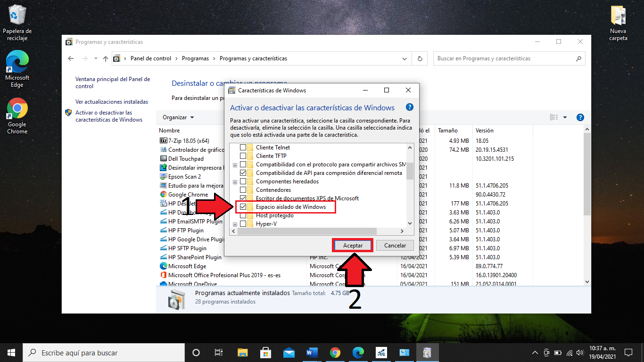
Task: Expand the Hyper-V tree node
Action: (x=235, y=224)
